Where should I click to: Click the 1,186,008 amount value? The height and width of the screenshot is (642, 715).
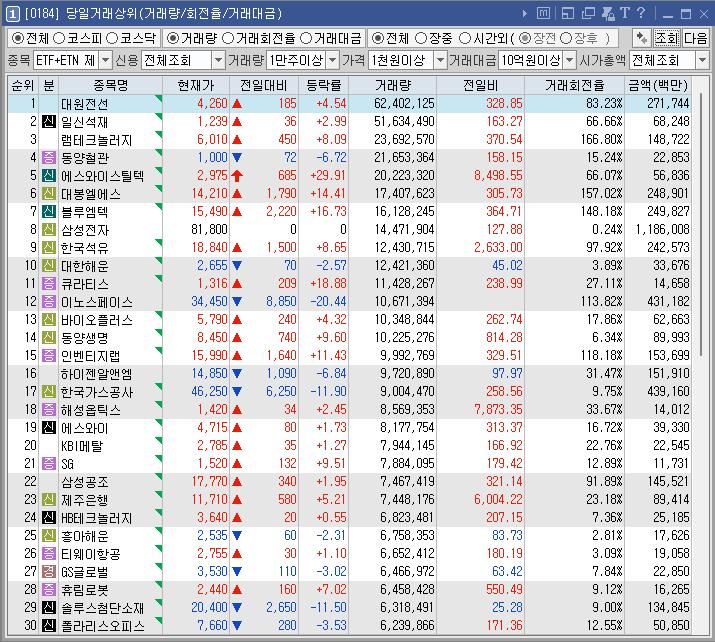click(x=663, y=229)
